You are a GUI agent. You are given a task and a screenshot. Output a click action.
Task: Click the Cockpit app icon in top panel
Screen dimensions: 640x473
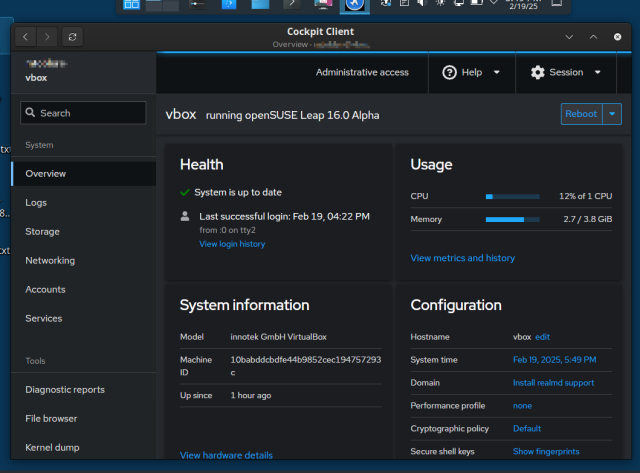click(x=354, y=5)
